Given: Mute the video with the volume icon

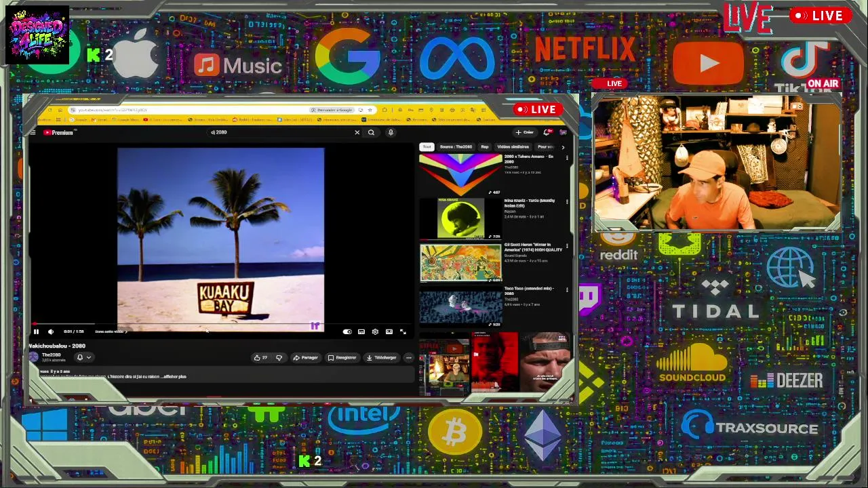Looking at the screenshot, I should (x=50, y=331).
